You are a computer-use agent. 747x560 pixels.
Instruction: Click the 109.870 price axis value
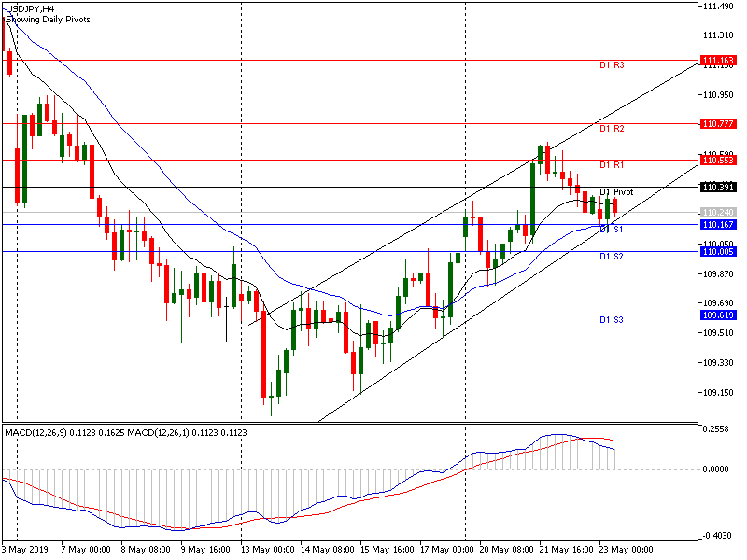point(718,273)
